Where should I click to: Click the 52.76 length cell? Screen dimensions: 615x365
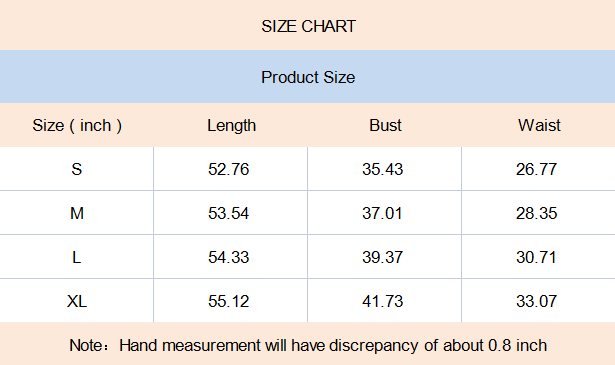tap(228, 169)
